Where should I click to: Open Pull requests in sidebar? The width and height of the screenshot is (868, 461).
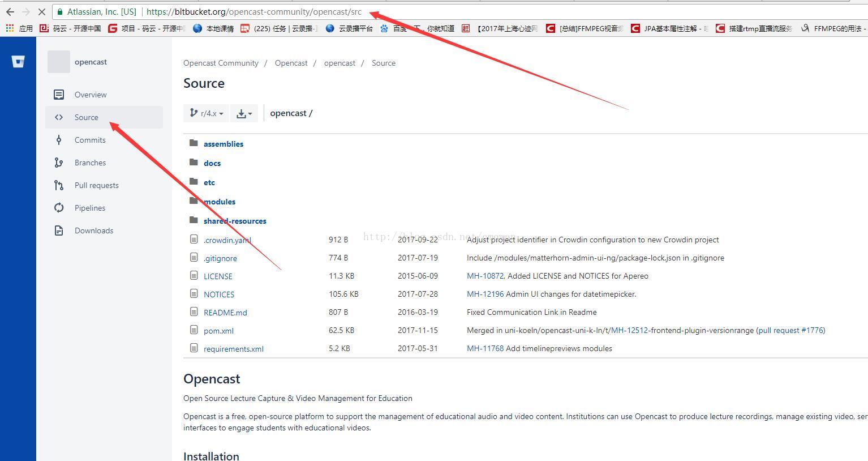coord(97,185)
